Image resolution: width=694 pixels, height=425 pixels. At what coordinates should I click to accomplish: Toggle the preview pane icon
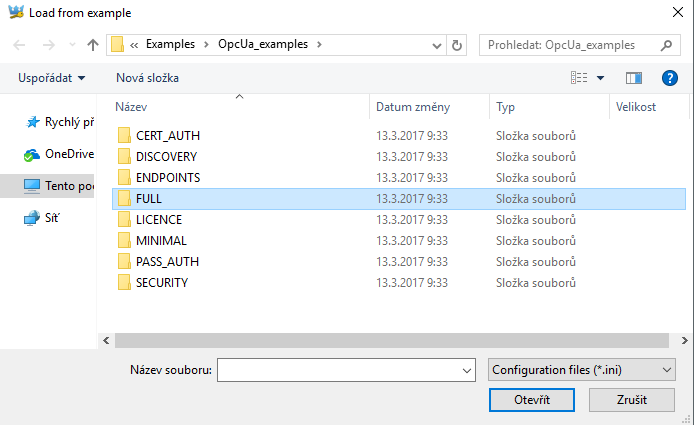633,77
